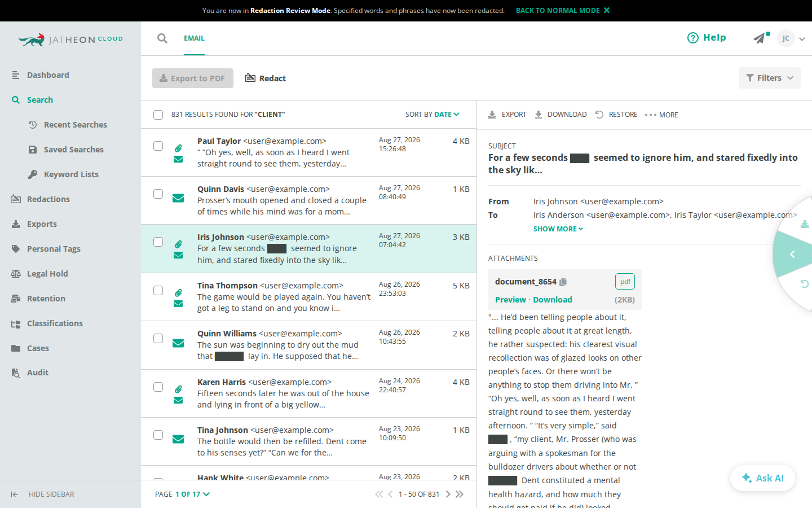Open Dashboard in the sidebar
This screenshot has height=508, width=812.
[x=48, y=75]
